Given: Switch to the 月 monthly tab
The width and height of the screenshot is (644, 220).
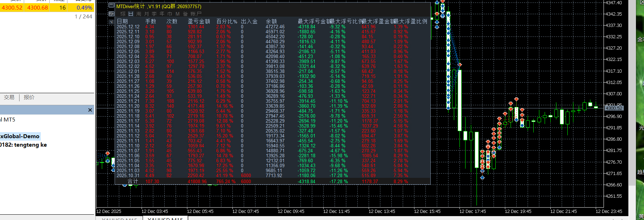Looking at the screenshot, I should pyautogui.click(x=147, y=14).
